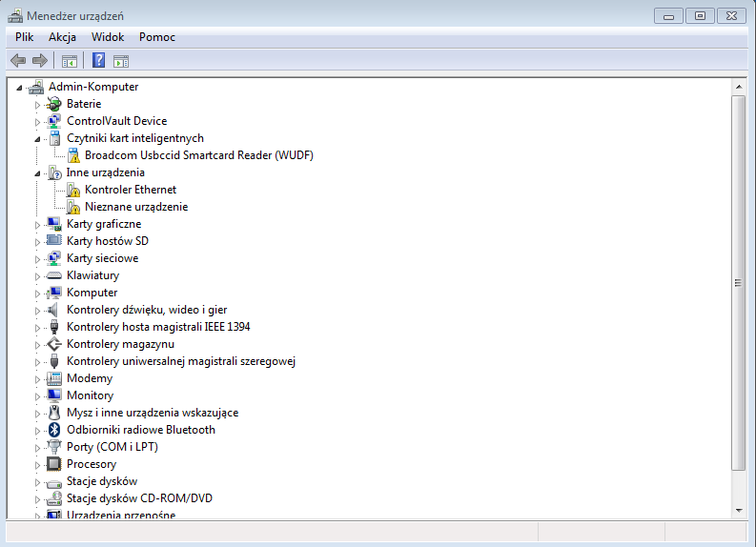Click the Forward arrow toolbar icon
756x547 pixels.
(x=39, y=61)
